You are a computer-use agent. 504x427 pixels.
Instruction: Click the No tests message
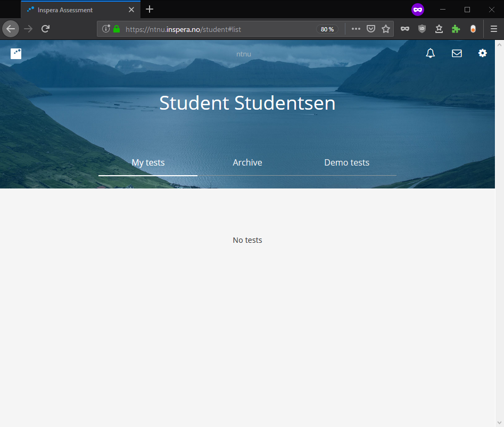point(247,240)
